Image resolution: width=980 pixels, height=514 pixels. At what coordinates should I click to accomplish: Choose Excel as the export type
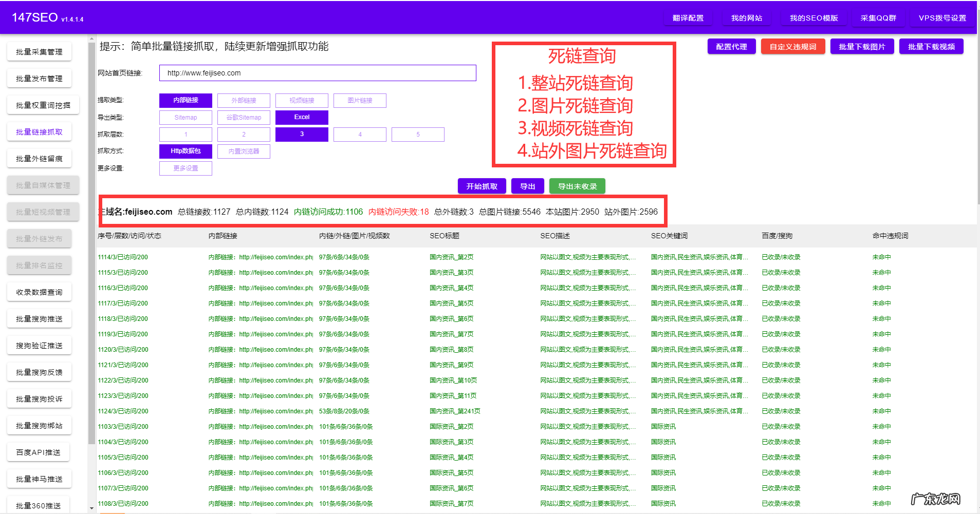pyautogui.click(x=301, y=117)
